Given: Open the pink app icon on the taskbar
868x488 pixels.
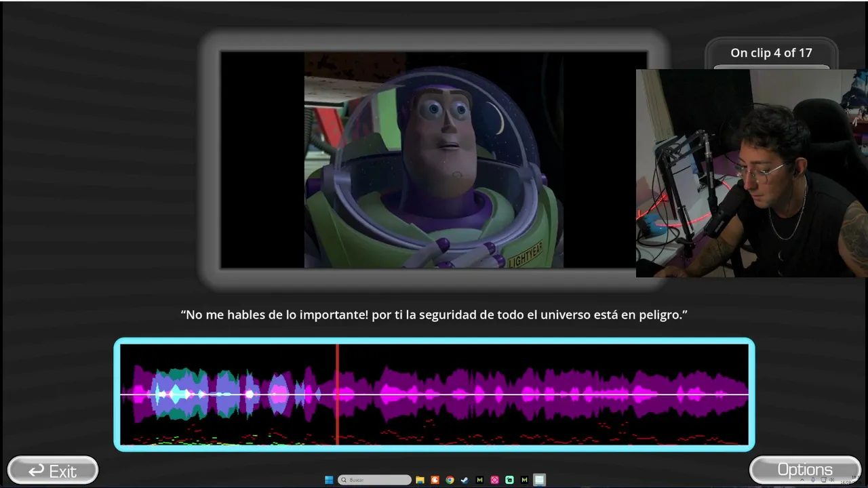Looking at the screenshot, I should [x=495, y=480].
